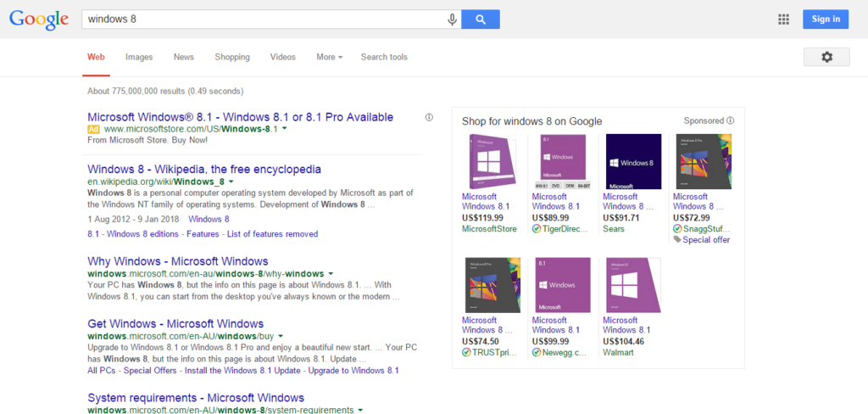
Task: Open Search tools options
Action: click(384, 57)
